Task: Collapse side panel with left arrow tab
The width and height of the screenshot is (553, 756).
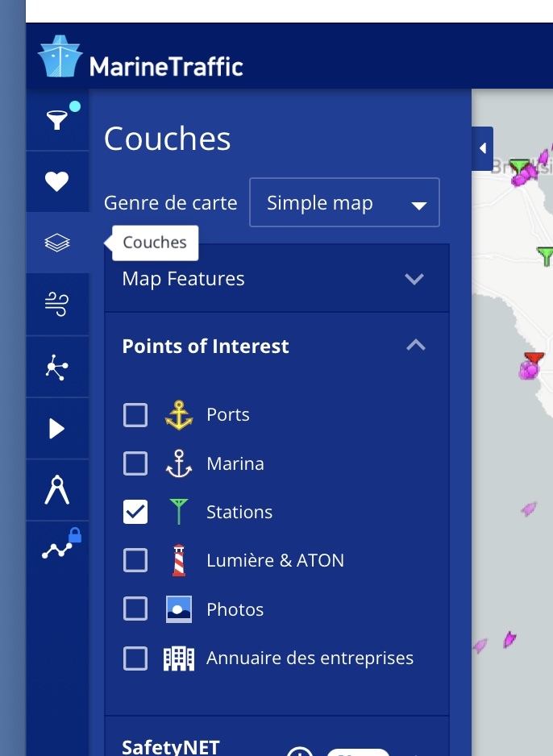Action: pos(483,148)
